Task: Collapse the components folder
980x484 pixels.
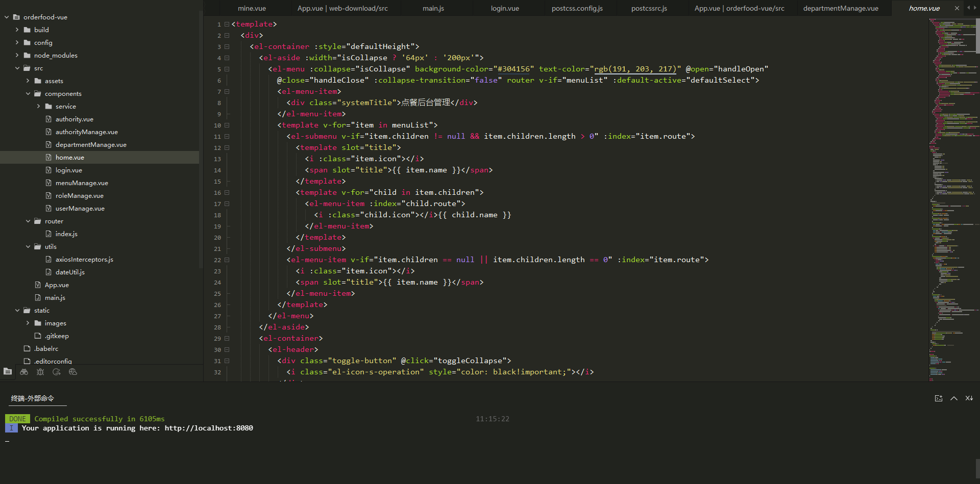Action: coord(28,94)
